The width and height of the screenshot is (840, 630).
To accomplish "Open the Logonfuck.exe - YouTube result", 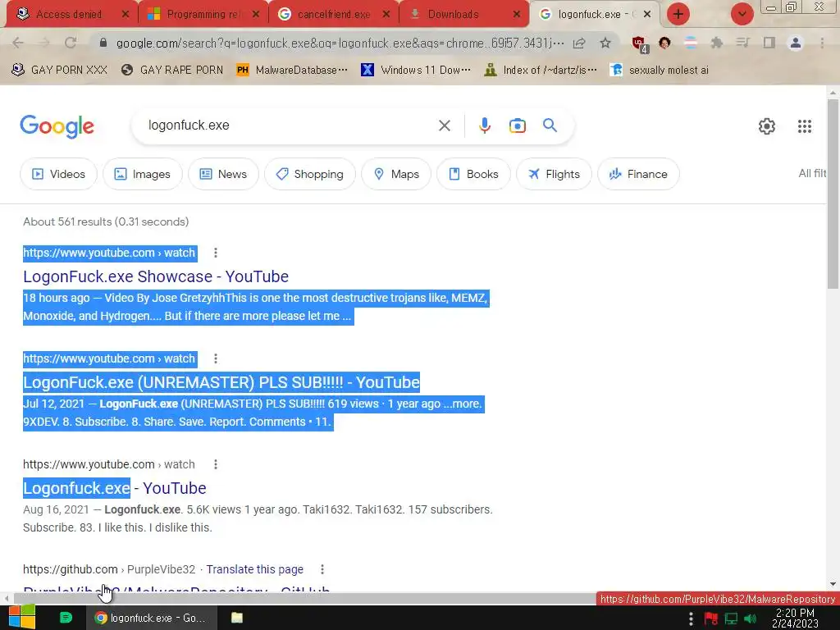I will (x=115, y=488).
